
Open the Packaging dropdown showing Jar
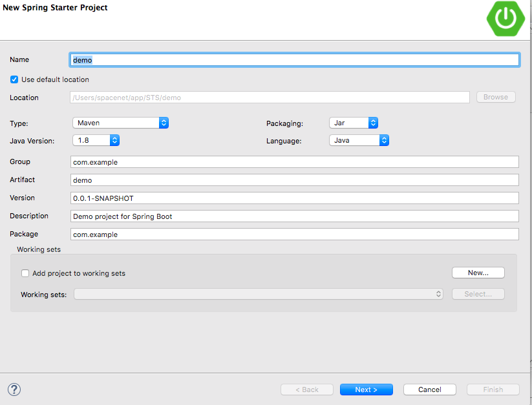[x=354, y=123]
